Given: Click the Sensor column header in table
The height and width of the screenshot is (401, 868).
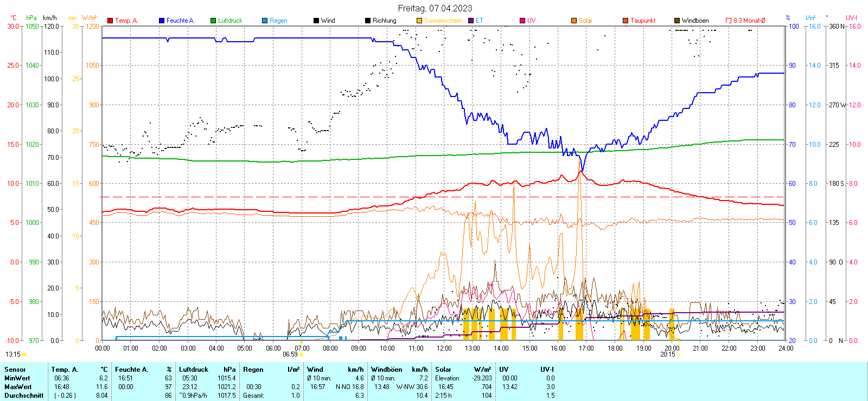Looking at the screenshot, I should coord(15,370).
